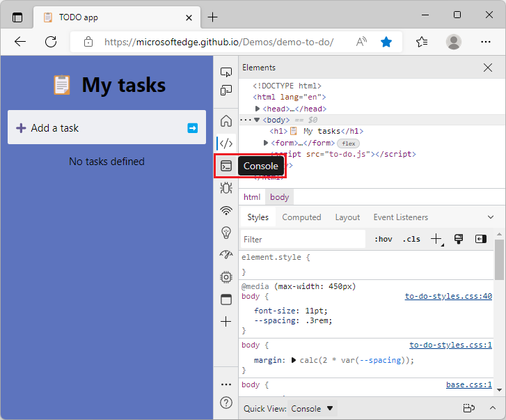Open the Console tool in activity bar
Screen dimensions: 506x420
[x=226, y=166]
